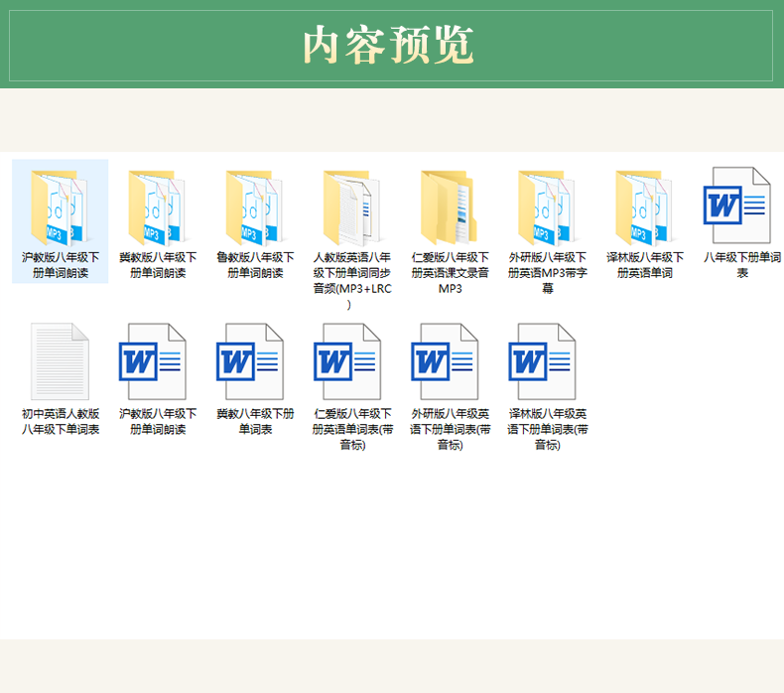Screen dimensions: 784x693
Task: Open the 外研版八年级下册英语MP3带字幕 folder icon
Action: point(547,208)
